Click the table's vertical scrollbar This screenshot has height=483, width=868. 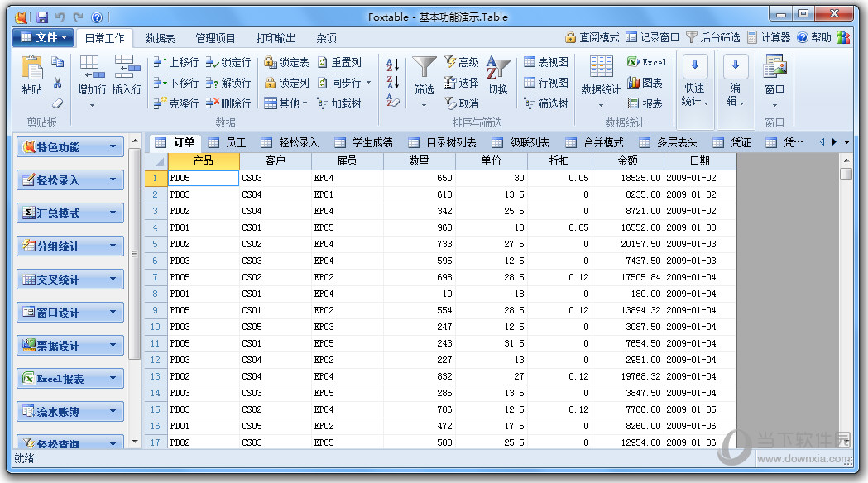point(846,302)
